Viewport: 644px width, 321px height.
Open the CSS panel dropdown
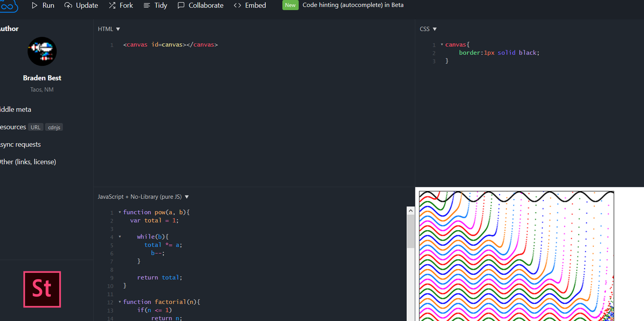tap(428, 29)
